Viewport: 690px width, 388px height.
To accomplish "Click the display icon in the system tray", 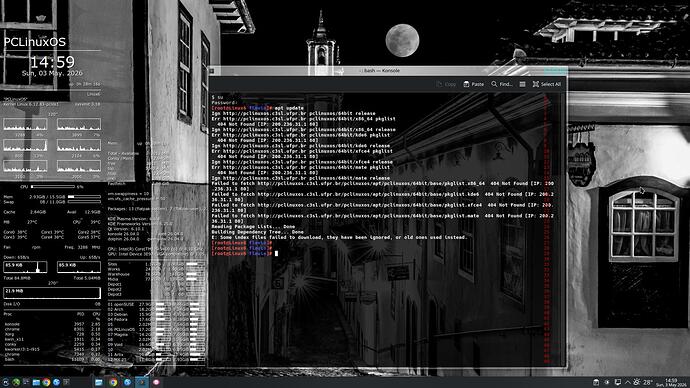I will point(618,382).
